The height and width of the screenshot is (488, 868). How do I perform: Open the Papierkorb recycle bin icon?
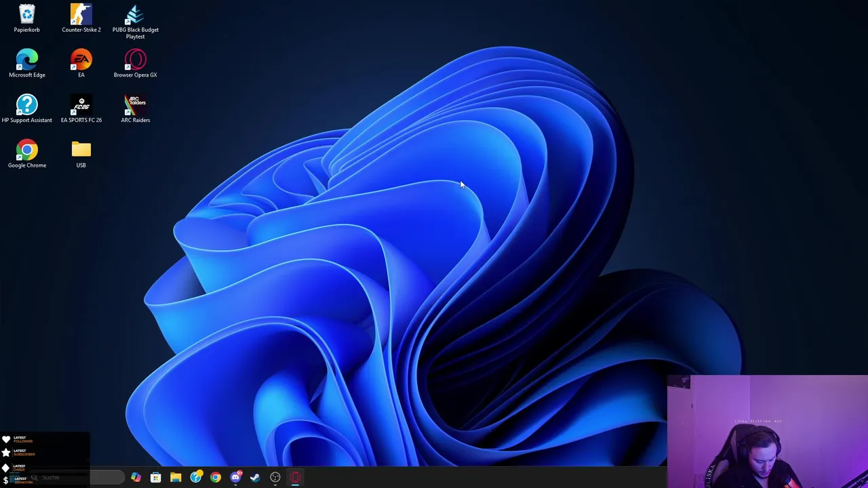tap(27, 19)
